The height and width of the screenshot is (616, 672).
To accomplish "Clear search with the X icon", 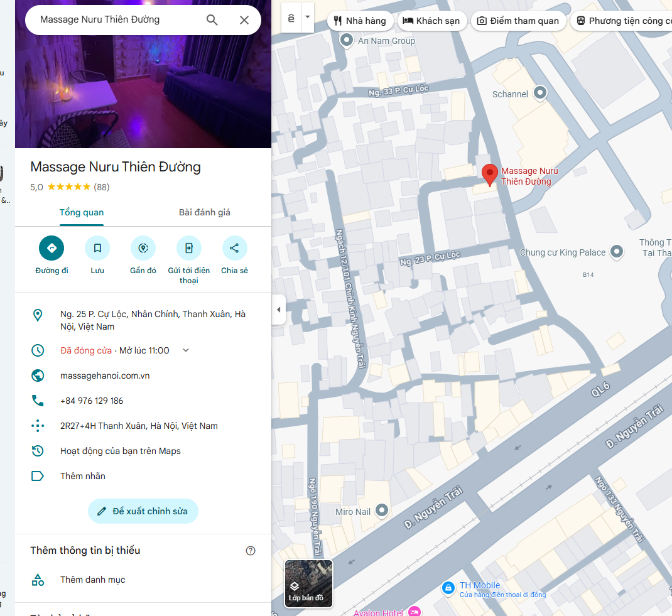I will point(244,20).
